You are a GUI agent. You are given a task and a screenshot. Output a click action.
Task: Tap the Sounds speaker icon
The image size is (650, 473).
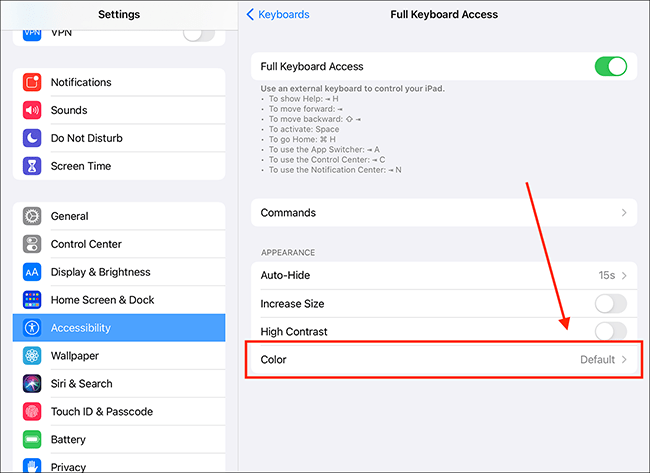(x=32, y=110)
